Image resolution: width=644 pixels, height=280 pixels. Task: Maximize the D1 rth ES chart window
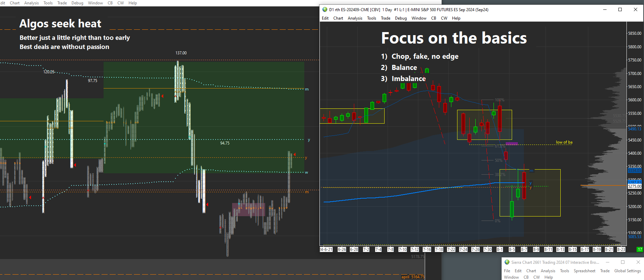pos(620,9)
